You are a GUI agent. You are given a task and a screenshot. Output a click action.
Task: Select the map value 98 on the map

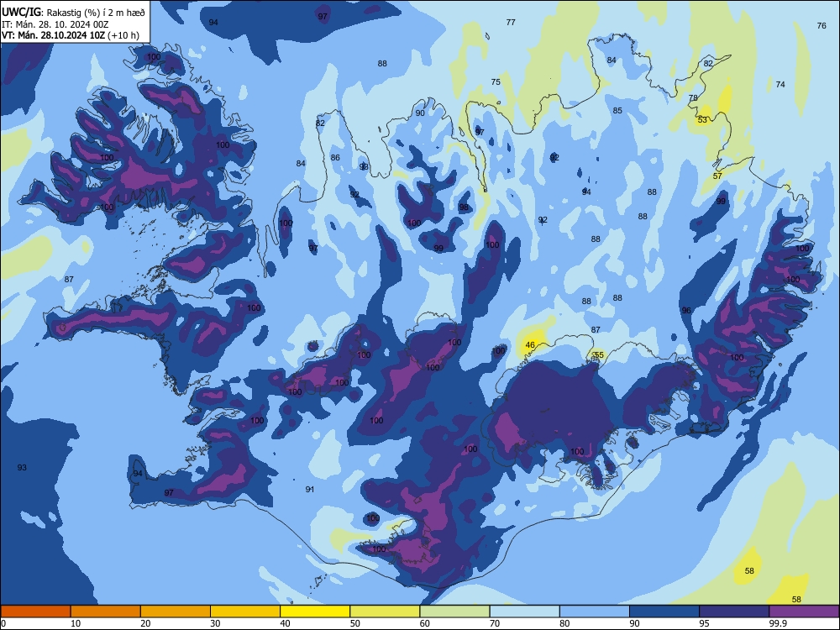coord(464,207)
